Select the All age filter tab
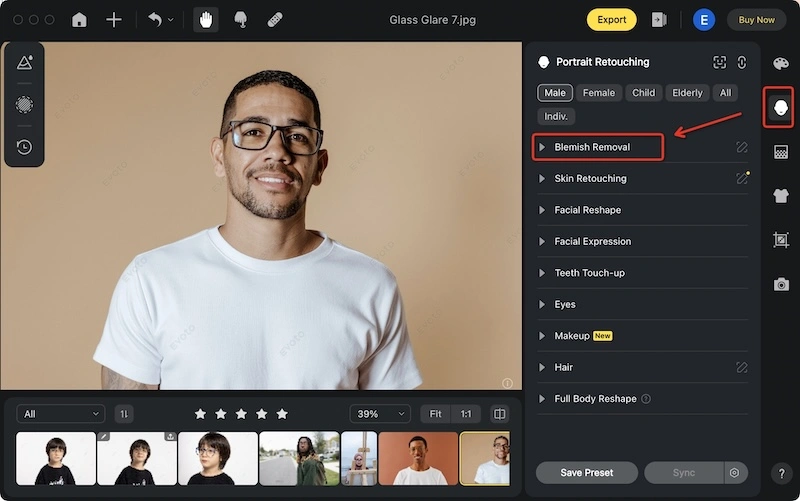Image resolution: width=800 pixels, height=501 pixels. pos(725,93)
